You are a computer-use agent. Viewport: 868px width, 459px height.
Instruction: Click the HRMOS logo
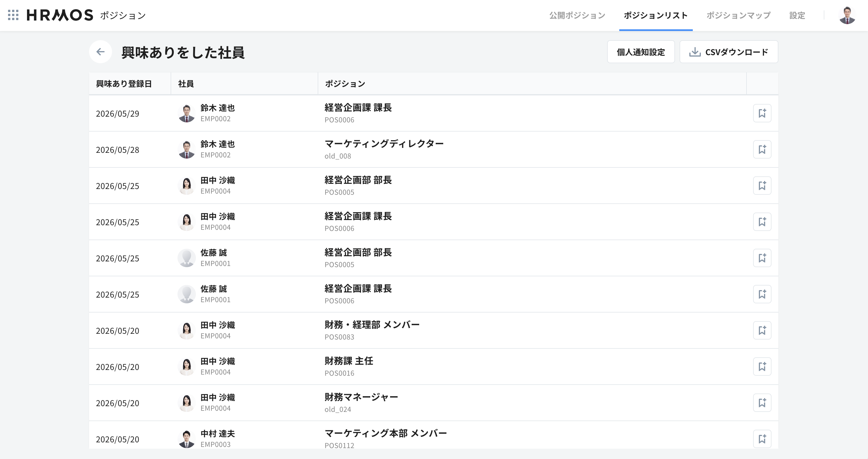coord(60,15)
